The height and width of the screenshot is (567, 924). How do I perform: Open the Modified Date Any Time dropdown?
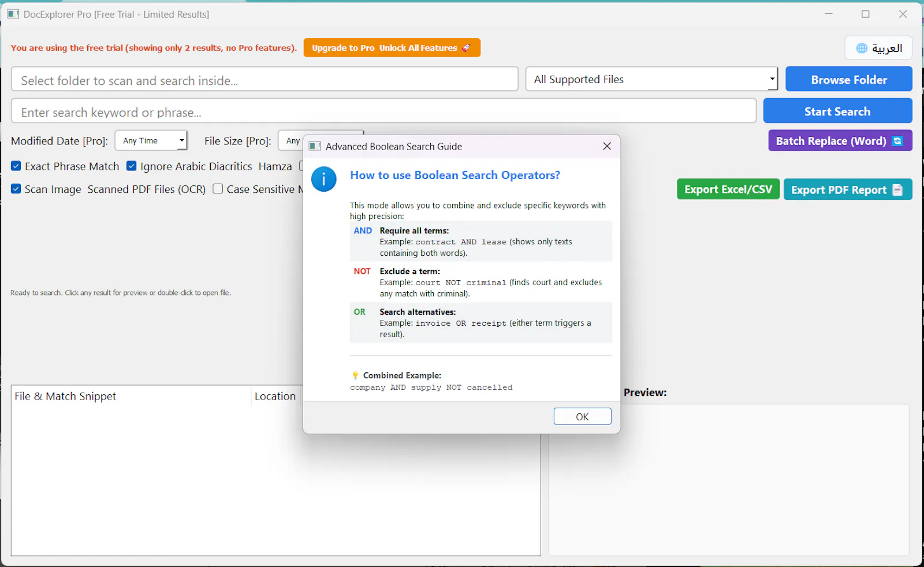pyautogui.click(x=151, y=140)
